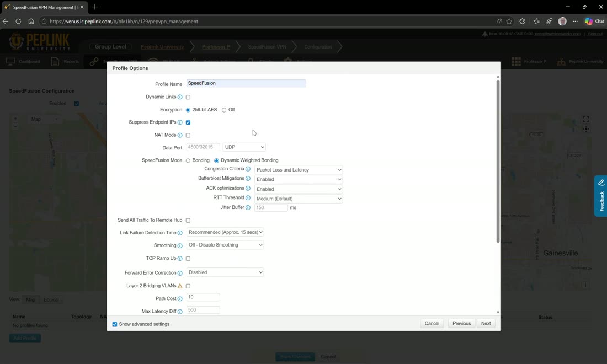The image size is (607, 364).
Task: Open the Bufferbloat Mitigations dropdown
Action: coord(299,179)
